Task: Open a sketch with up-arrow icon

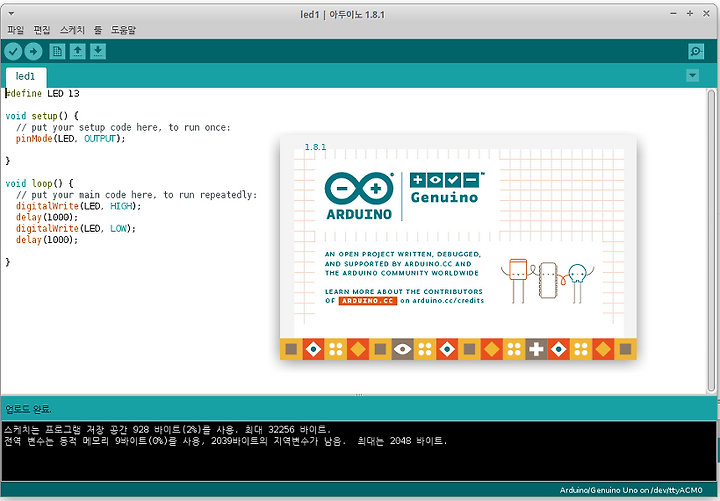Action: pyautogui.click(x=78, y=51)
